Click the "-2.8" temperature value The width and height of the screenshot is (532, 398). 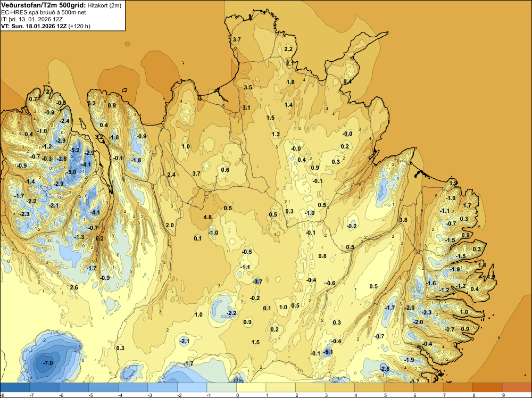click(61, 159)
